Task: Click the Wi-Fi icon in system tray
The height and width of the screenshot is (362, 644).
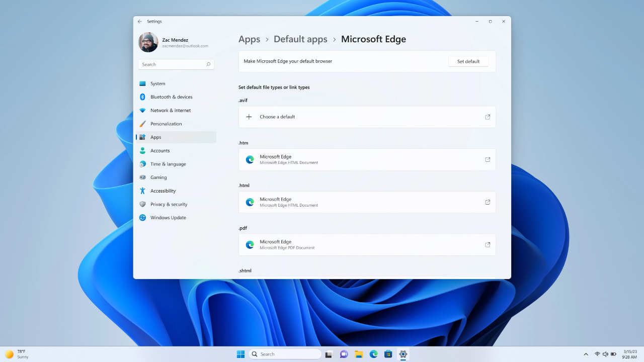Action: 597,354
